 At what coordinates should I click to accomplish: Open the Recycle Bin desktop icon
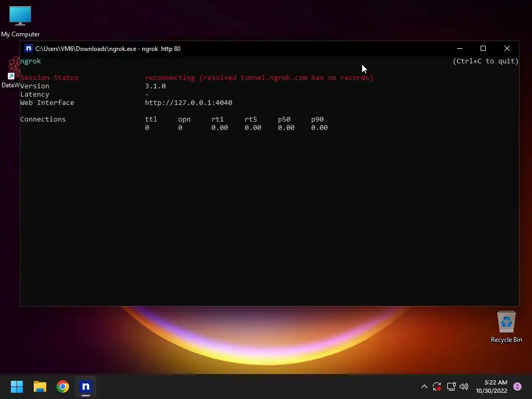click(506, 327)
